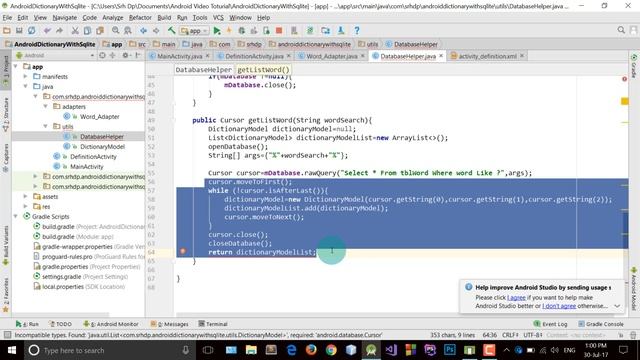The image size is (640, 360).
Task: Switch to Word_Adapter.java tab
Action: click(331, 56)
